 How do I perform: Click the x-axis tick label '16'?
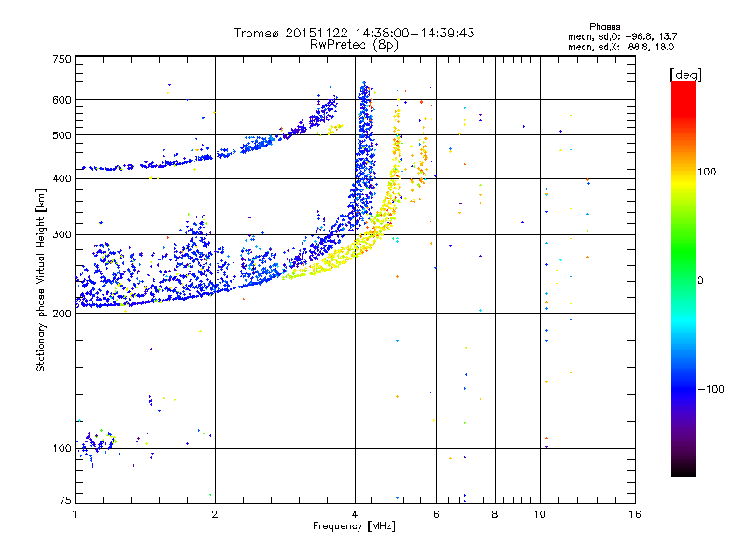635,514
